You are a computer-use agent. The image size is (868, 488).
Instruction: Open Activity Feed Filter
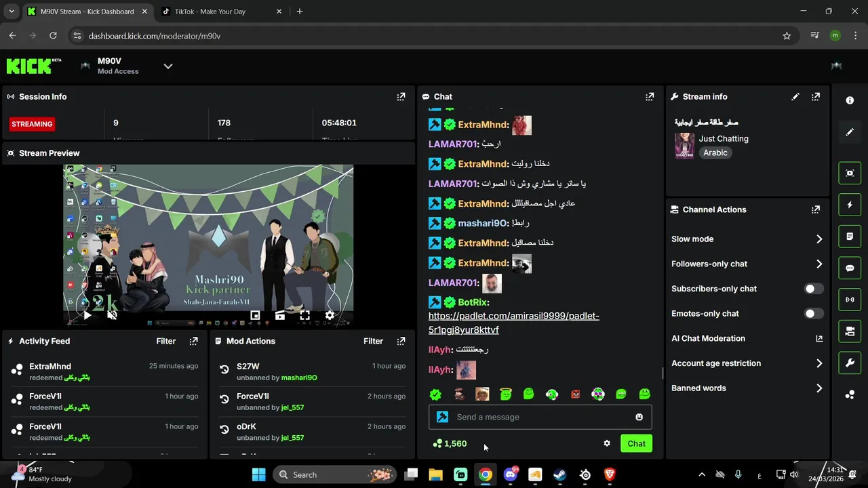point(166,341)
